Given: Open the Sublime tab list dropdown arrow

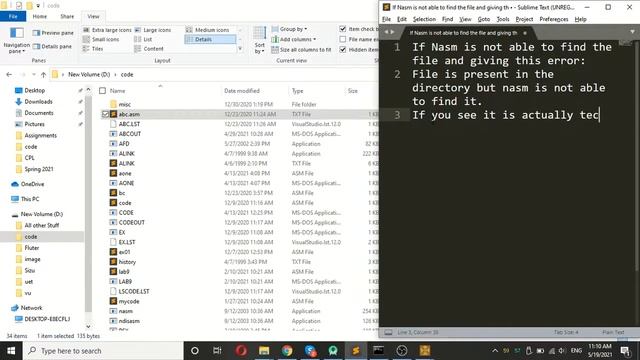Looking at the screenshot, I should 632,32.
